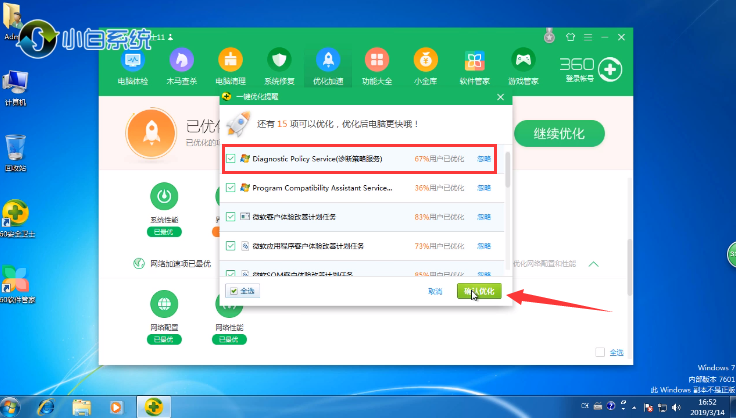Click the 继续优化 button
This screenshot has width=736, height=418.
coord(559,134)
